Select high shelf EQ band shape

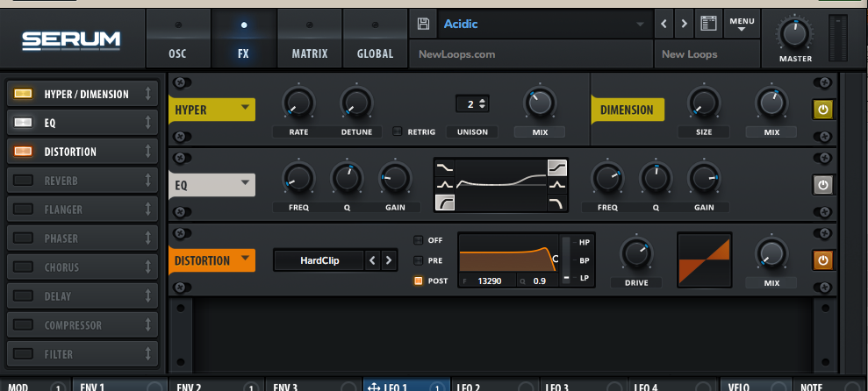pos(557,167)
